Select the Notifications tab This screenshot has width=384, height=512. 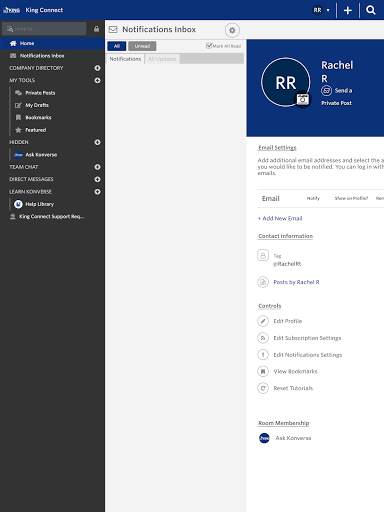point(125,59)
